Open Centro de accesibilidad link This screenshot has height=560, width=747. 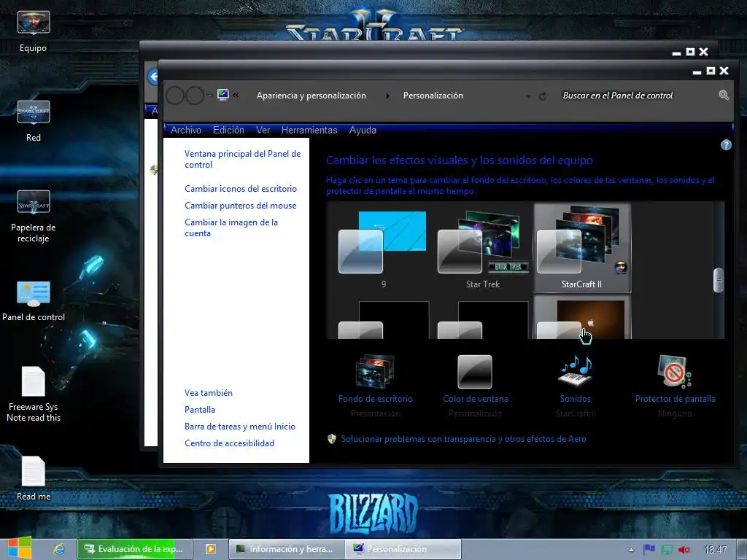229,443
